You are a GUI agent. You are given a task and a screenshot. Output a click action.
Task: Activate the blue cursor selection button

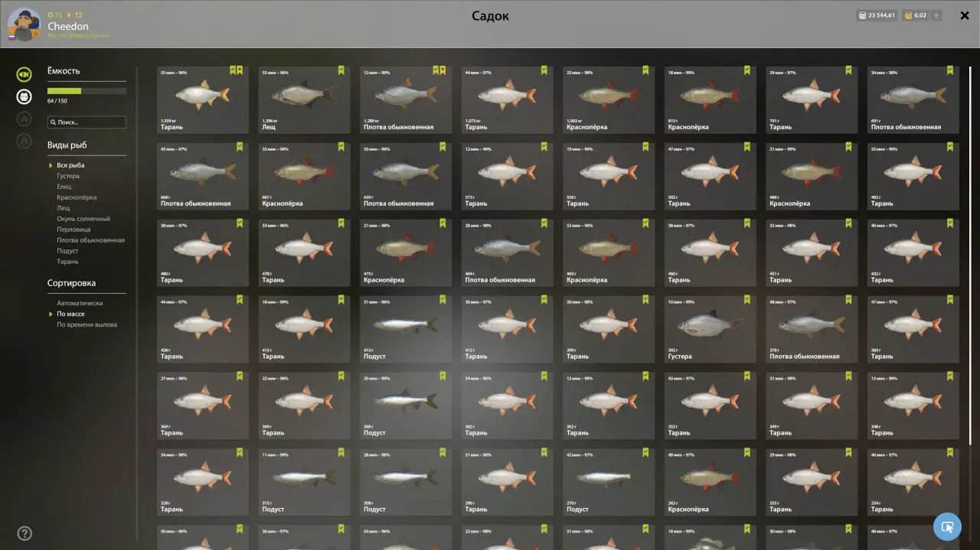pos(947,526)
